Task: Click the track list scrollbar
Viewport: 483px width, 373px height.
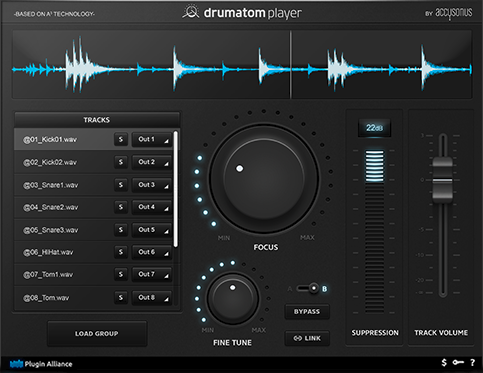Action: coord(175,189)
